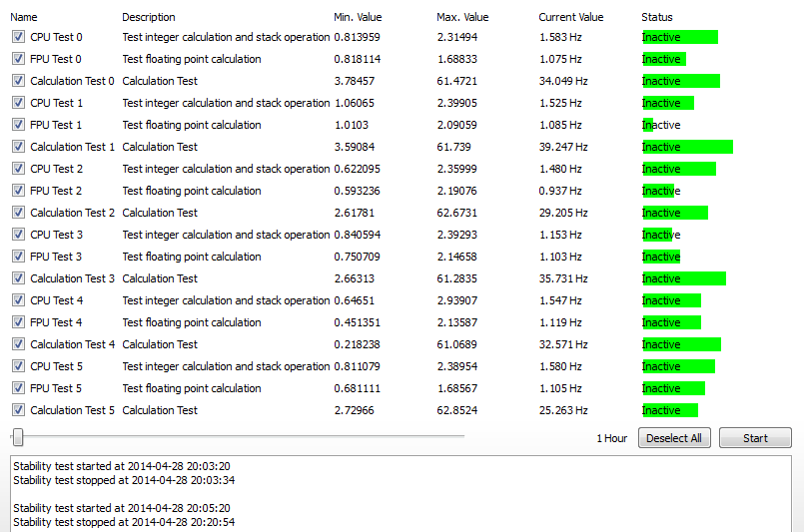Screen dimensions: 804x532
Task: Toggle the FPU Test 5 checkbox
Action: [x=18, y=388]
